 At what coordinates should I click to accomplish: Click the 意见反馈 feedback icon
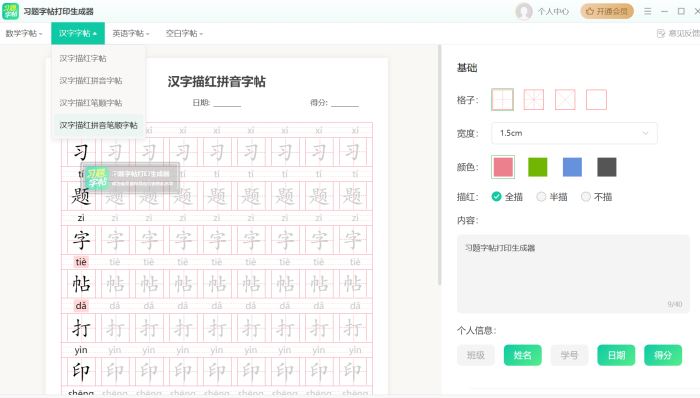pyautogui.click(x=661, y=33)
